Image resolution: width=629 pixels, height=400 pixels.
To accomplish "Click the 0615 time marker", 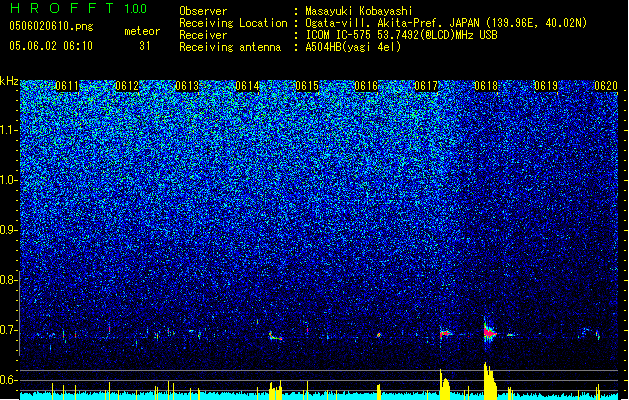I will coord(307,86).
